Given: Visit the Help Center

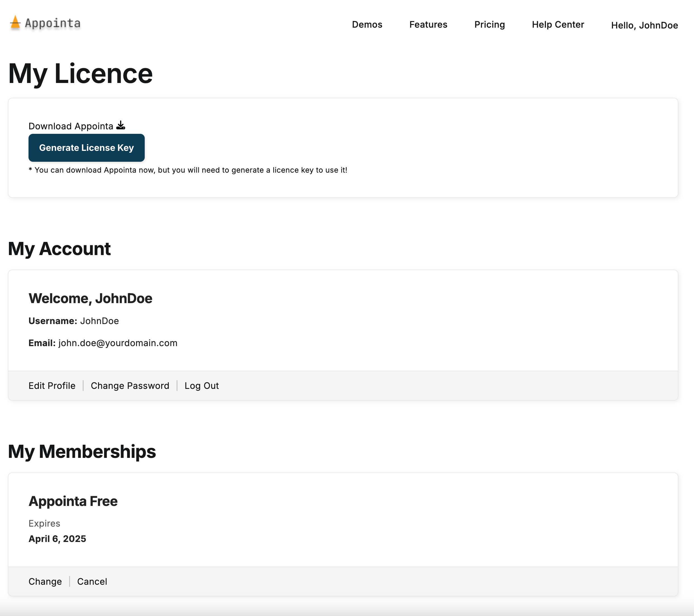Looking at the screenshot, I should click(x=557, y=25).
